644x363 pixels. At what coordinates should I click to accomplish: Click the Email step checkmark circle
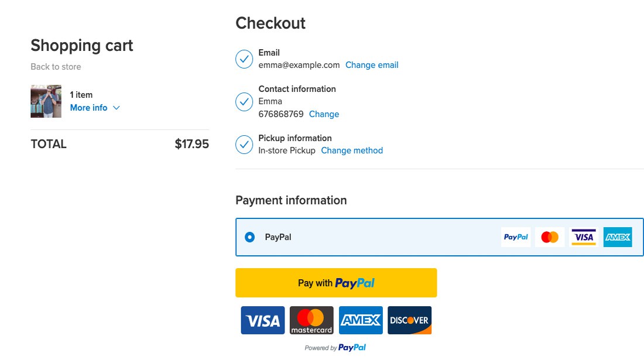244,59
